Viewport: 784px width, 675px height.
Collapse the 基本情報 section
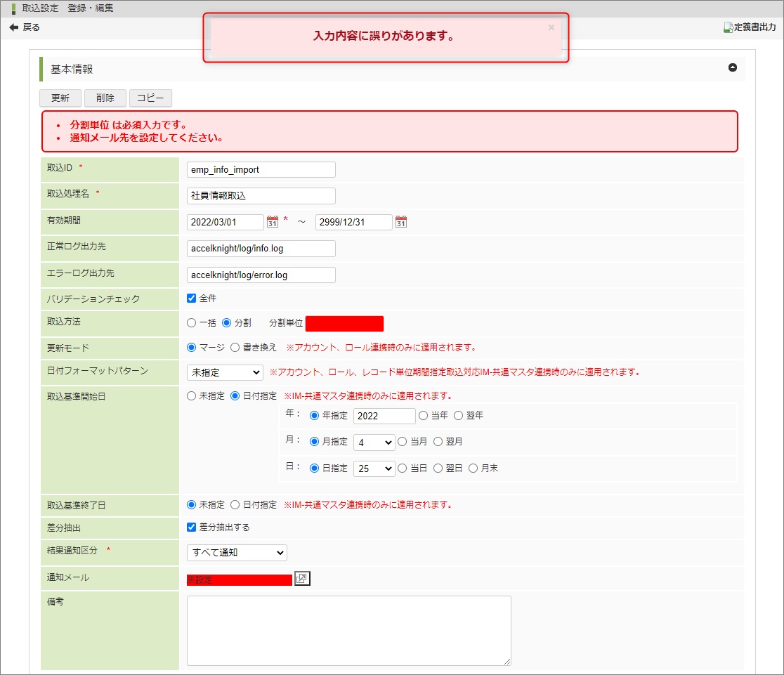point(733,68)
